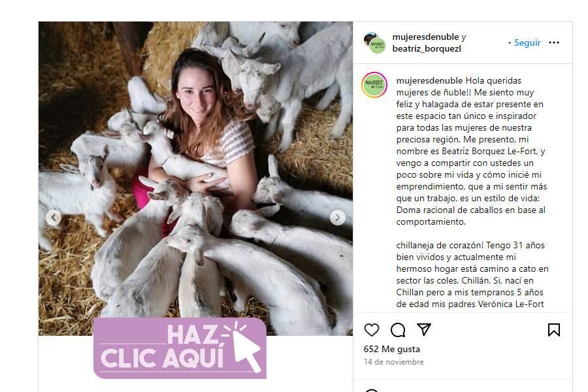This screenshot has height=392, width=588.
Task: Open mujeresdenuble profile from header
Action: point(425,37)
